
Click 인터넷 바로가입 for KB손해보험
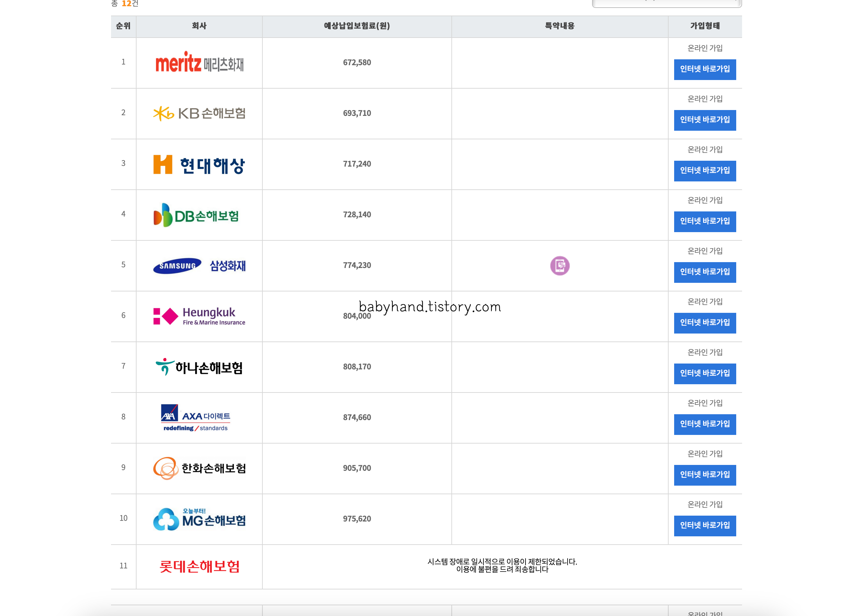pos(705,120)
